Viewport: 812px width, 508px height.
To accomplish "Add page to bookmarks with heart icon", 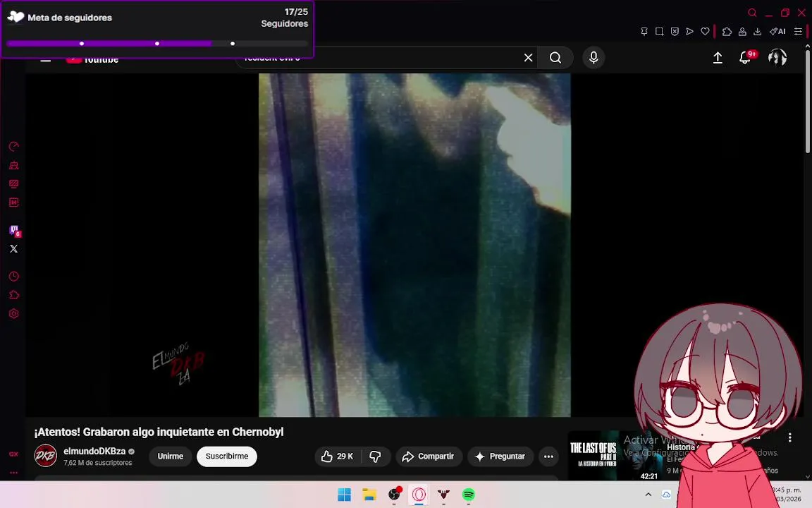I will 706,32.
